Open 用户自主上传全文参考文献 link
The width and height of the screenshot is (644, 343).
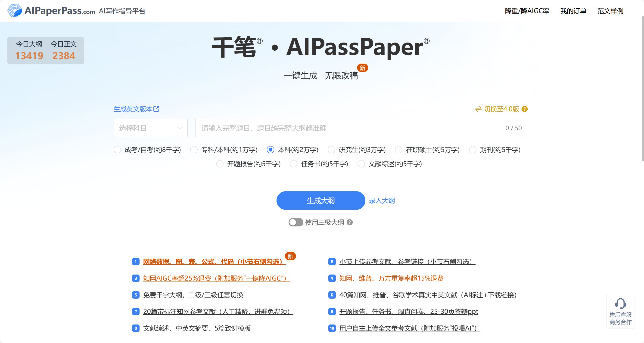point(410,328)
